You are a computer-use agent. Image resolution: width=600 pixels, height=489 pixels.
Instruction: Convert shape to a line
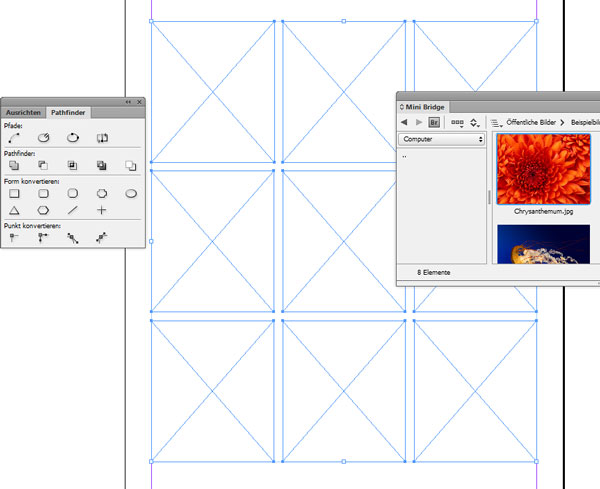point(72,211)
